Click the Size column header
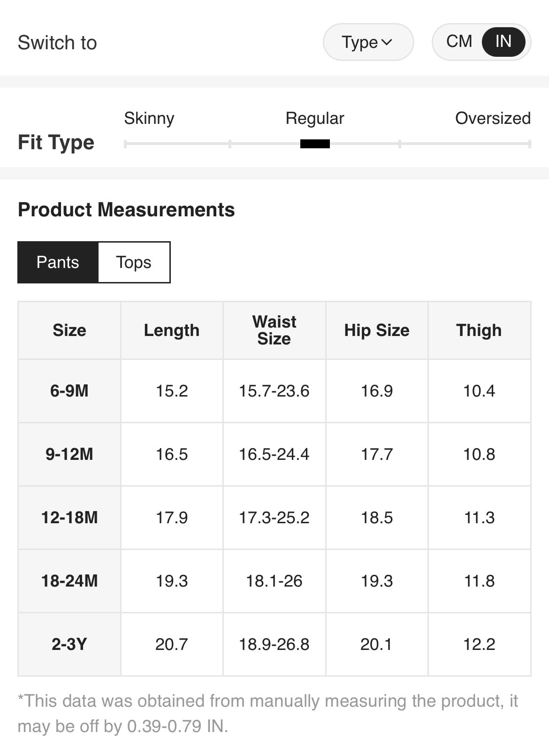 click(69, 330)
